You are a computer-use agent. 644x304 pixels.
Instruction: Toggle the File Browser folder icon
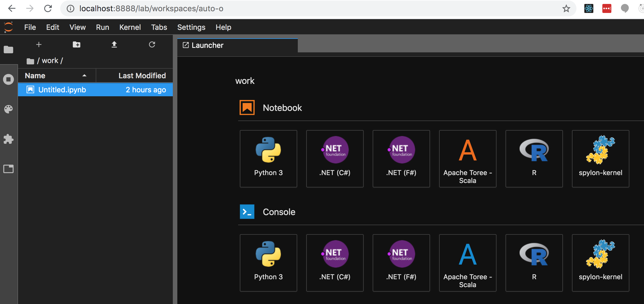8,50
